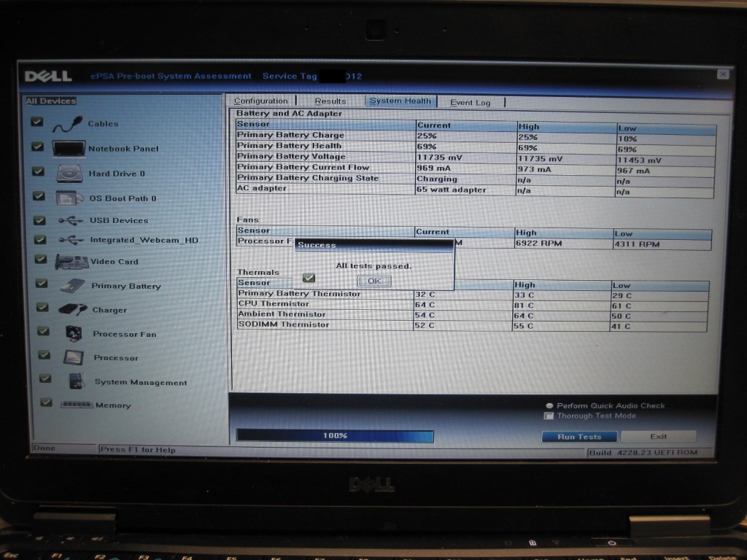Screen dimensions: 747x560
Task: Click Press F1 for Help status text
Action: pyautogui.click(x=138, y=449)
